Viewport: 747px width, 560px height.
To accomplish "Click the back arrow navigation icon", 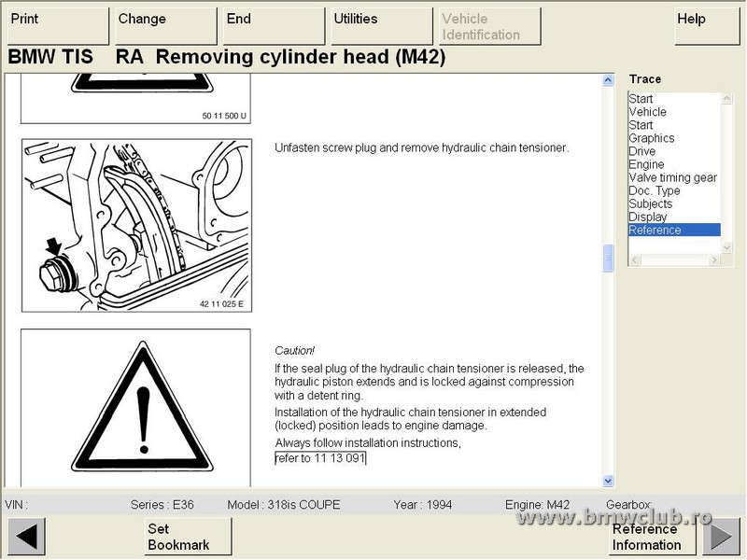I will click(x=26, y=538).
